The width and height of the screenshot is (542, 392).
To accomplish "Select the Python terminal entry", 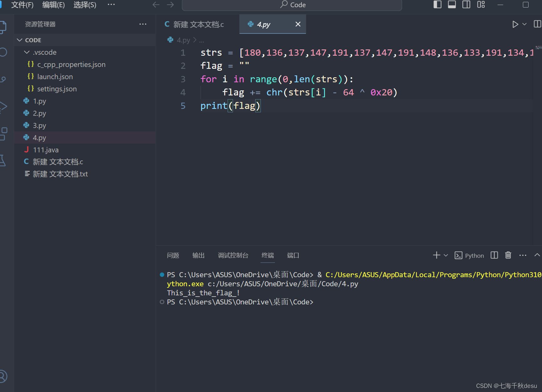I will click(469, 255).
